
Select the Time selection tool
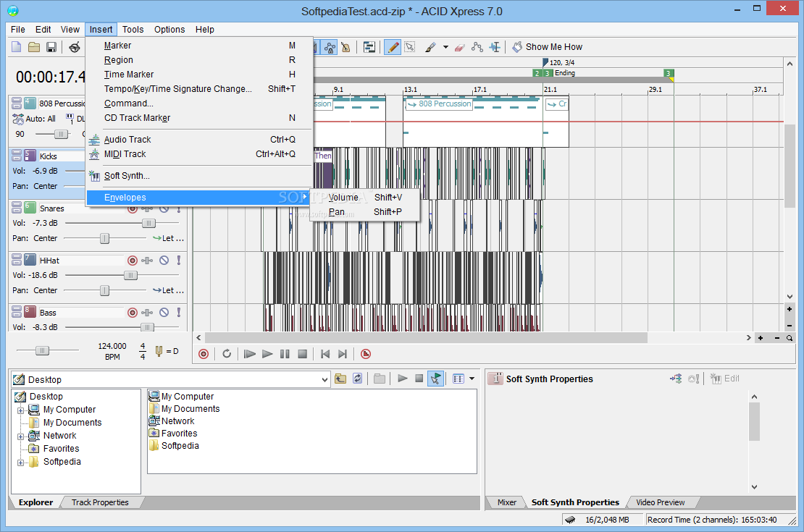[x=495, y=47]
